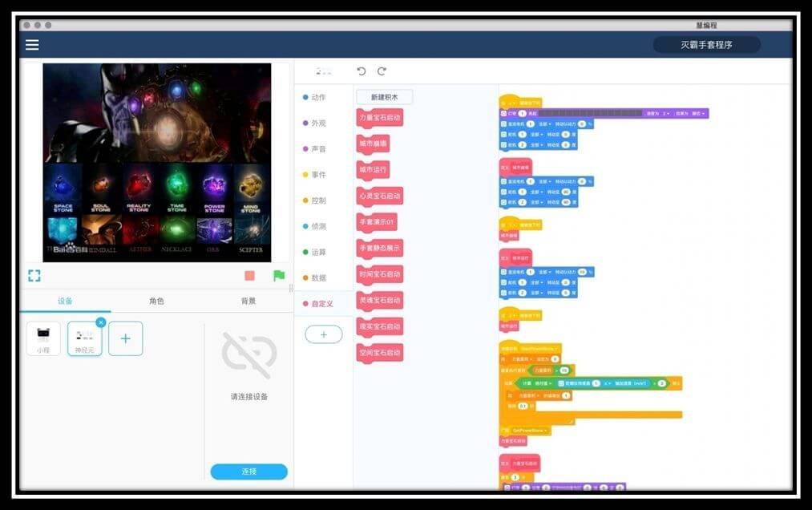
Task: Open the last dropdown on purple light-strip block
Action: click(x=699, y=113)
